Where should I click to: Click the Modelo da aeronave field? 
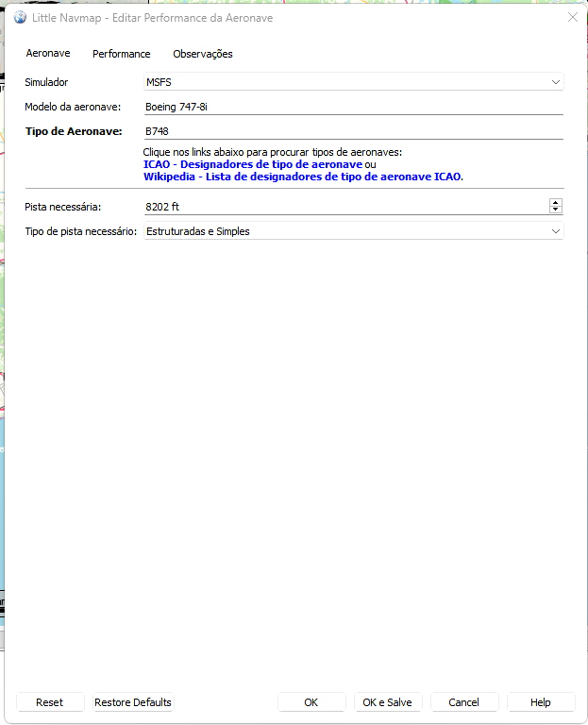(354, 107)
